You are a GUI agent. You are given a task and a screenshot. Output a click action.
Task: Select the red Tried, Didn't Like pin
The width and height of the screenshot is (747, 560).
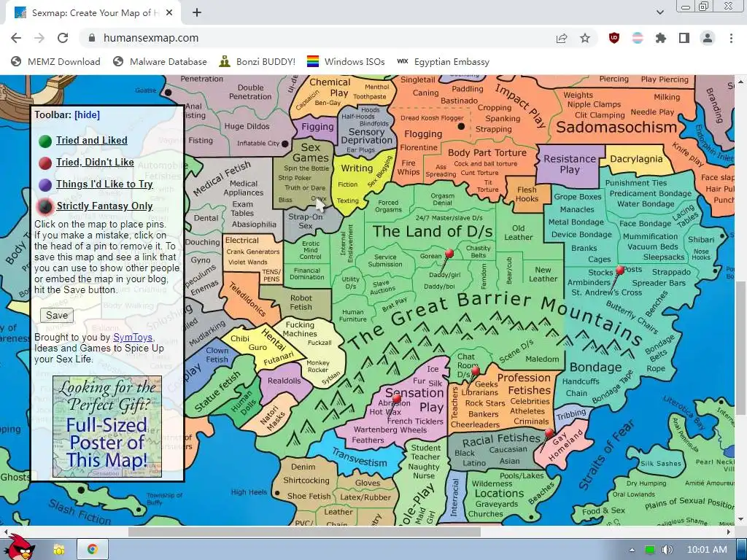coord(44,163)
